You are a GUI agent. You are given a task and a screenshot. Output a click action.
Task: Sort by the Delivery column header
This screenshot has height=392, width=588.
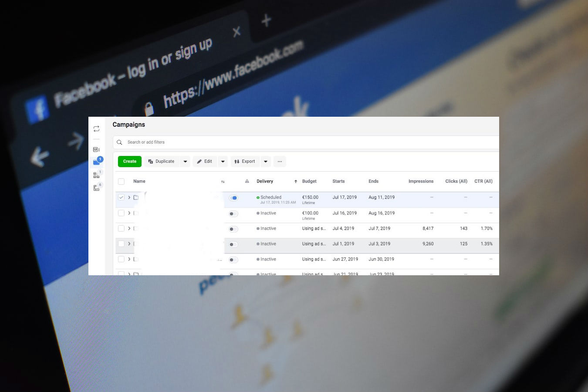(x=265, y=181)
